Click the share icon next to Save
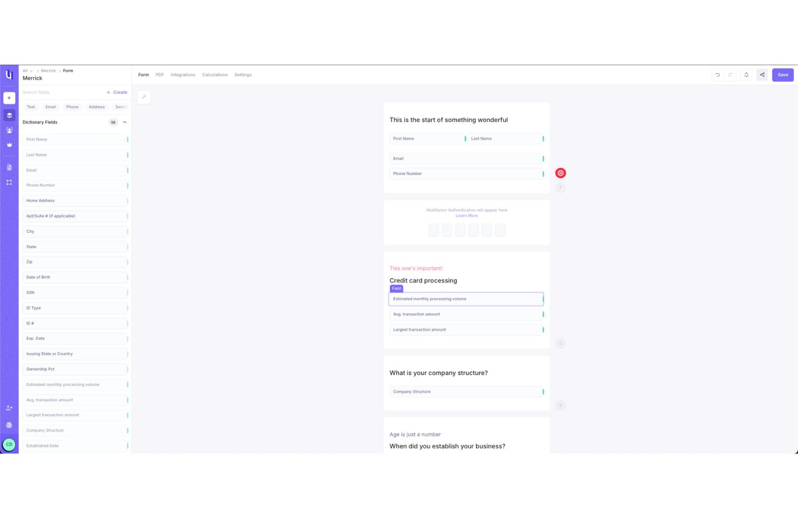The image size is (798, 532). [762, 74]
